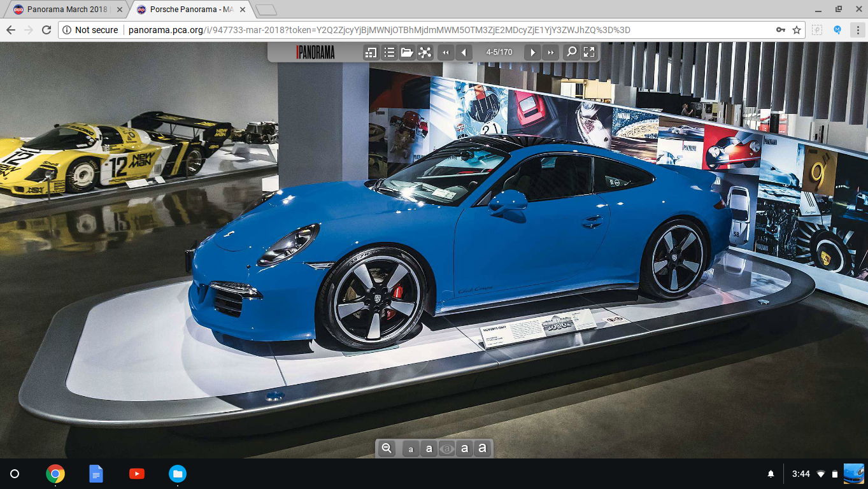Click the page number 4-5/170 field

[x=499, y=52]
